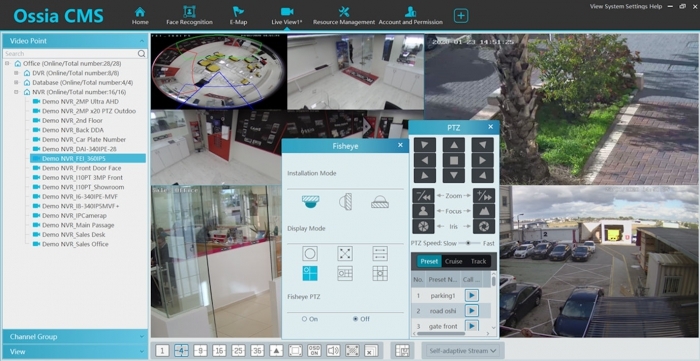700x361 pixels.
Task: Select the 9-screen layout button
Action: (x=200, y=351)
